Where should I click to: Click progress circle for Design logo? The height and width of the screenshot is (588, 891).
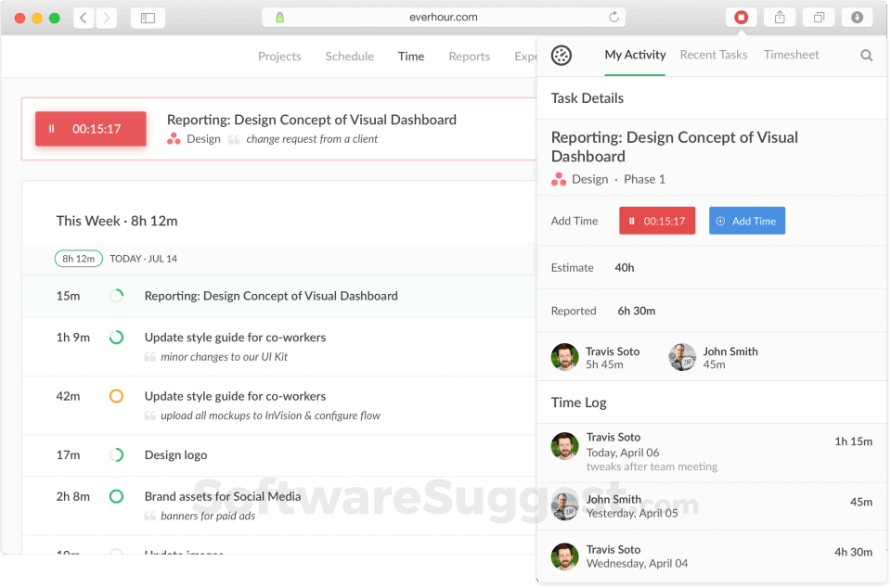[x=117, y=455]
